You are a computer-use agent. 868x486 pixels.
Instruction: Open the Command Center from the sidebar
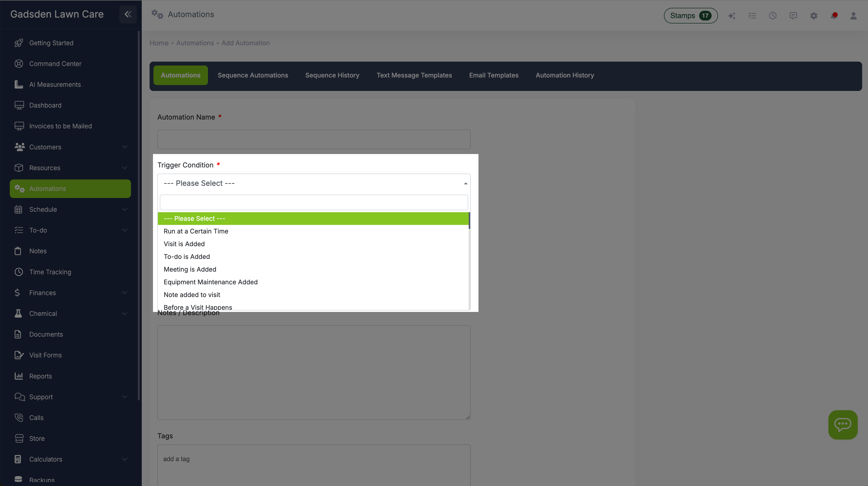(x=55, y=63)
